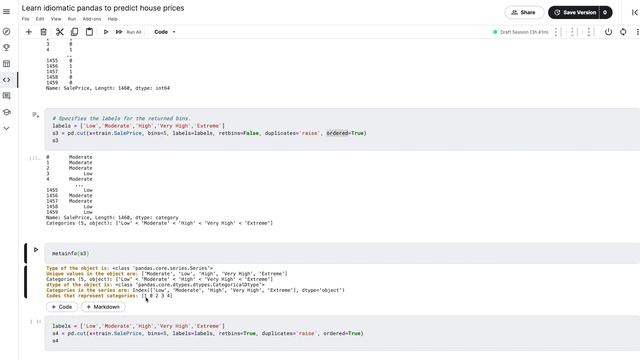Screen dimensions: 640x360
Task: Restart session with refresh icon
Action: coord(623,32)
